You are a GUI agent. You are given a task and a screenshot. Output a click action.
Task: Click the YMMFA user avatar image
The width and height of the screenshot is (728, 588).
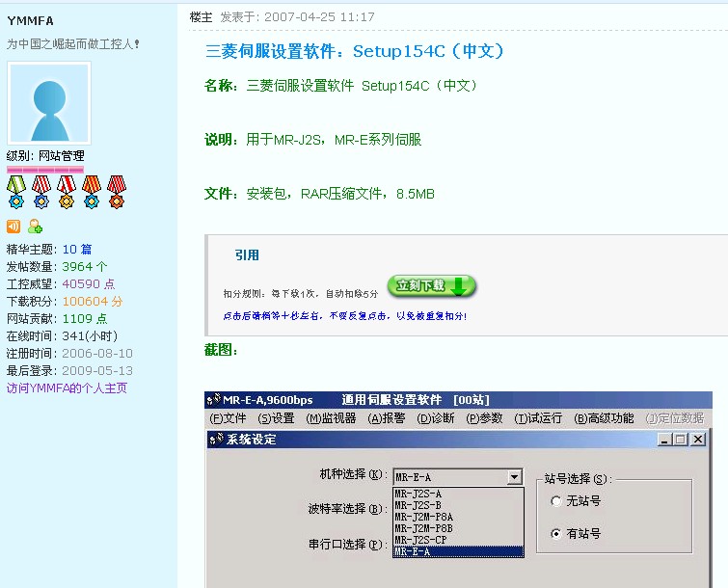[x=49, y=104]
